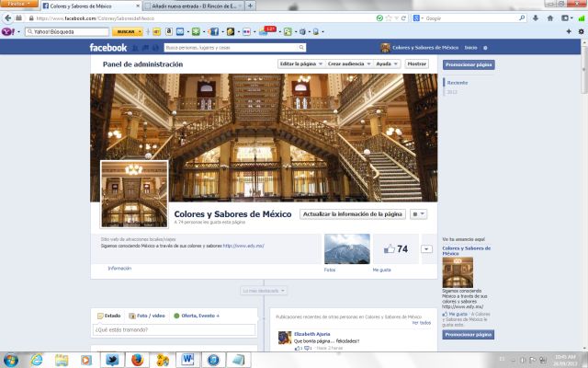The width and height of the screenshot is (588, 368).
Task: Open the gear dropdown beside Actualizar información
Action: pos(419,214)
